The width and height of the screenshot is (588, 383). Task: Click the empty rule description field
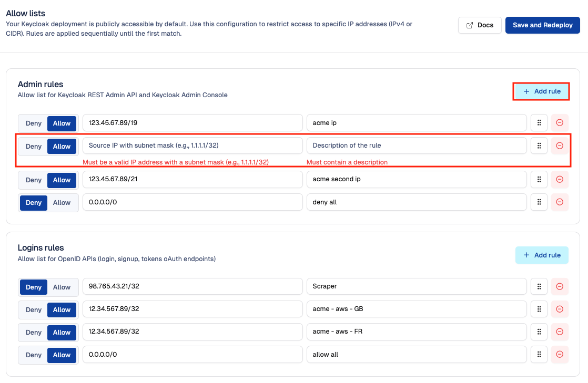coord(416,146)
